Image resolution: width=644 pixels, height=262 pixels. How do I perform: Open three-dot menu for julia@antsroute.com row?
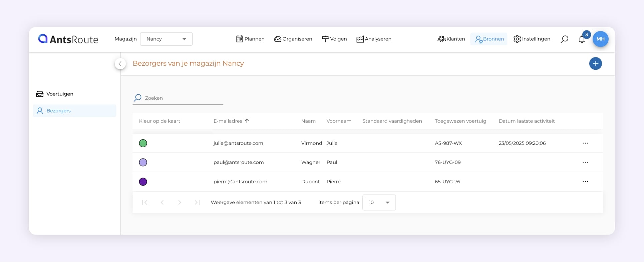(585, 143)
